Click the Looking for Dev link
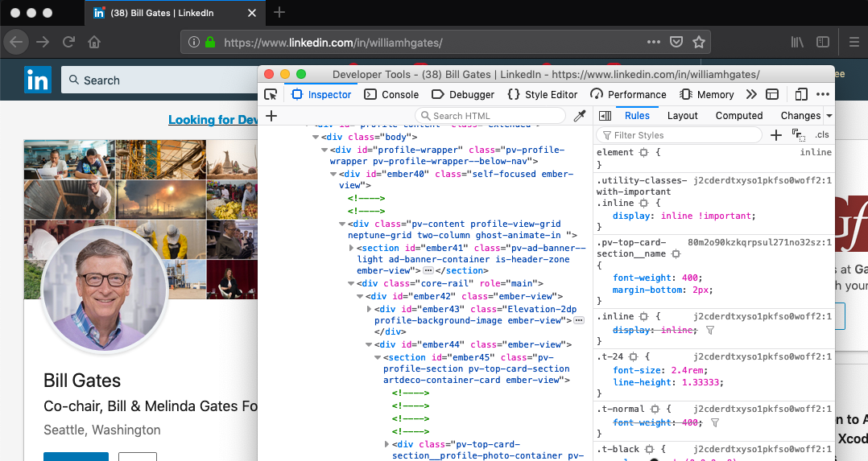Image resolution: width=868 pixels, height=461 pixels. (x=213, y=120)
